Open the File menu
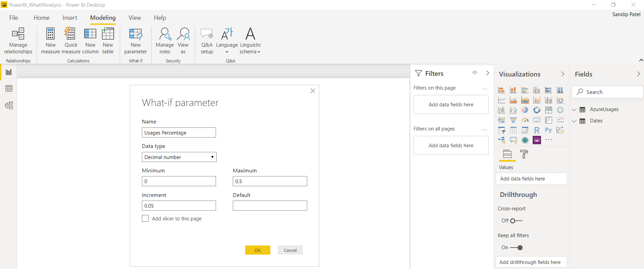This screenshot has height=269, width=644. pyautogui.click(x=14, y=18)
